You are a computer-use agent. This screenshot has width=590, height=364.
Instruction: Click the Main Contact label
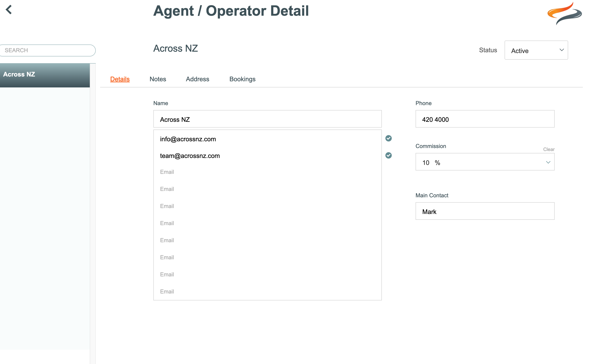(432, 195)
